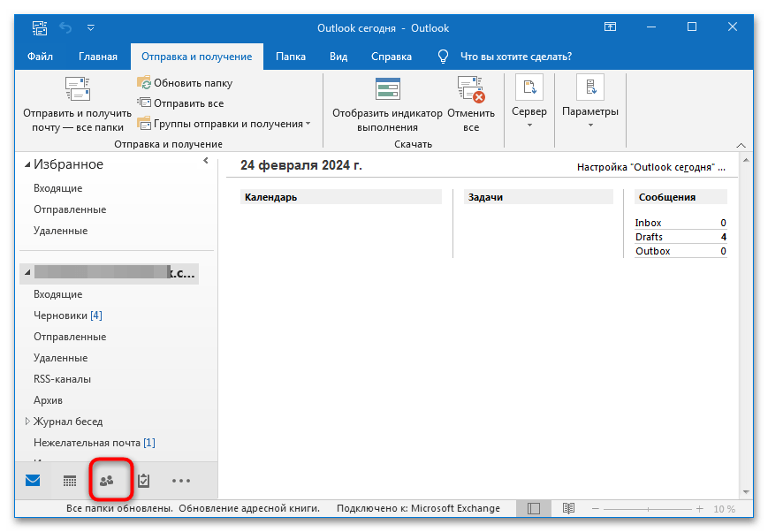Open the account's Удаленные folder

pos(60,358)
